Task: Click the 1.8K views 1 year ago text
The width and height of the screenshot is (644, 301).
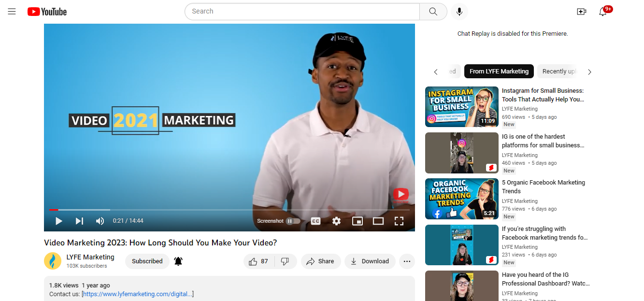Action: tap(80, 286)
